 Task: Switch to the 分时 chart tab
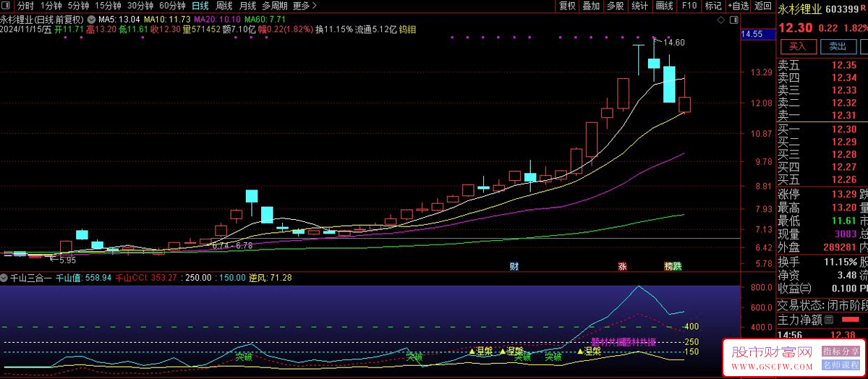(x=26, y=6)
